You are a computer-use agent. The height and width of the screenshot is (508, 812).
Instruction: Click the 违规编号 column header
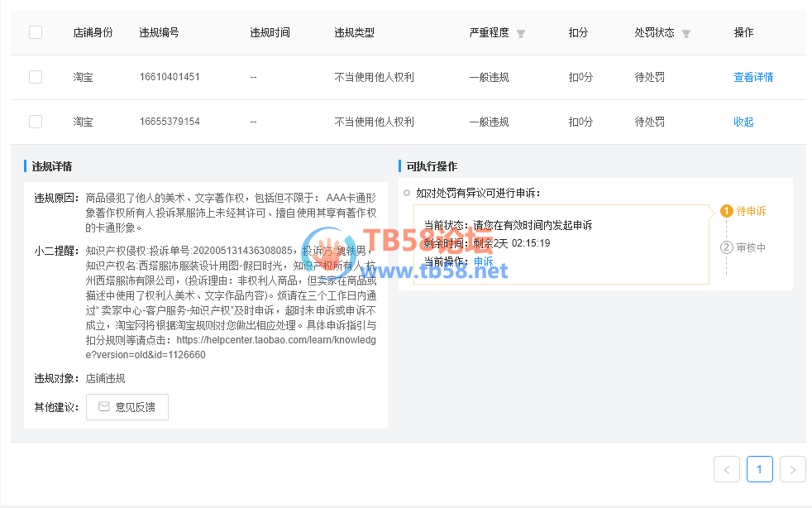[159, 33]
